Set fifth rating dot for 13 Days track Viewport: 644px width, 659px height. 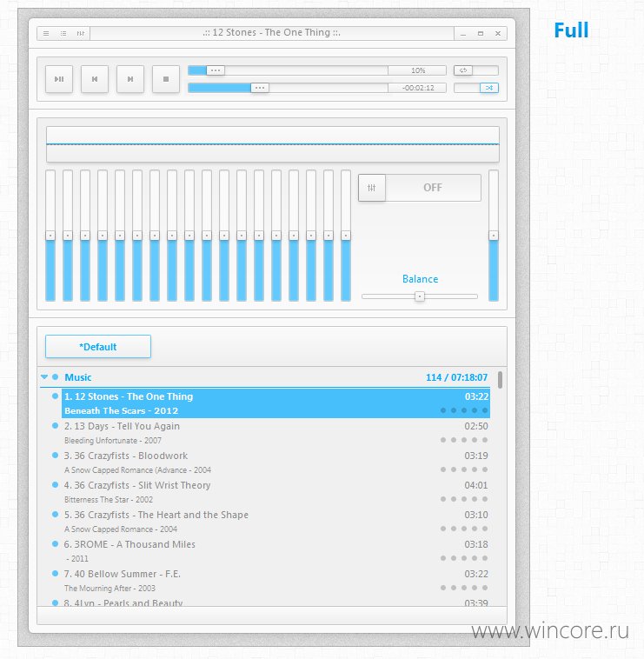pyautogui.click(x=485, y=440)
